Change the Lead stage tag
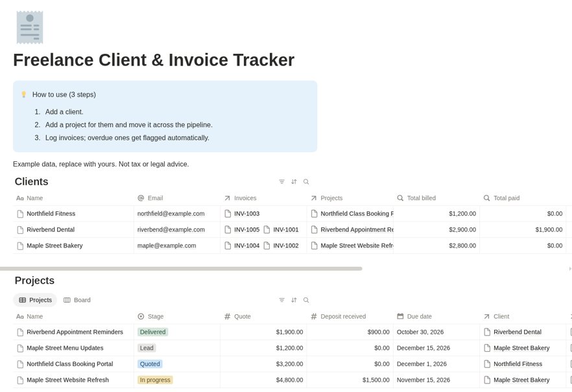 click(x=147, y=348)
